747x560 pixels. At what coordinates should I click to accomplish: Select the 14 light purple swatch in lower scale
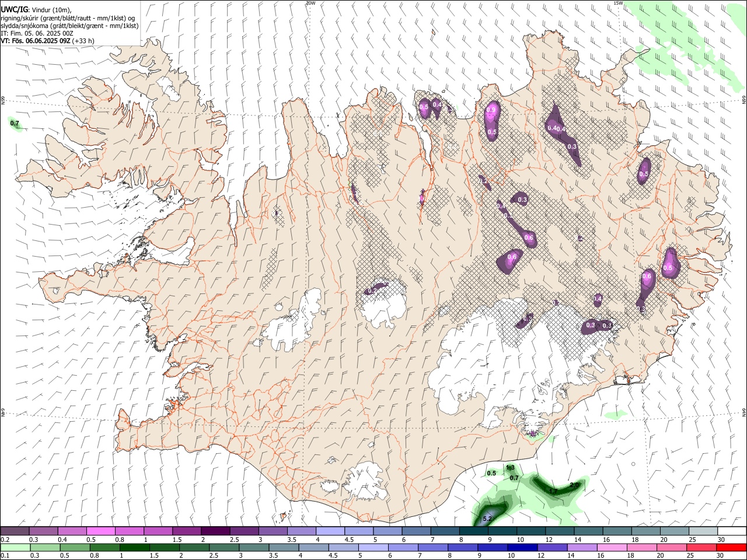pos(582,548)
